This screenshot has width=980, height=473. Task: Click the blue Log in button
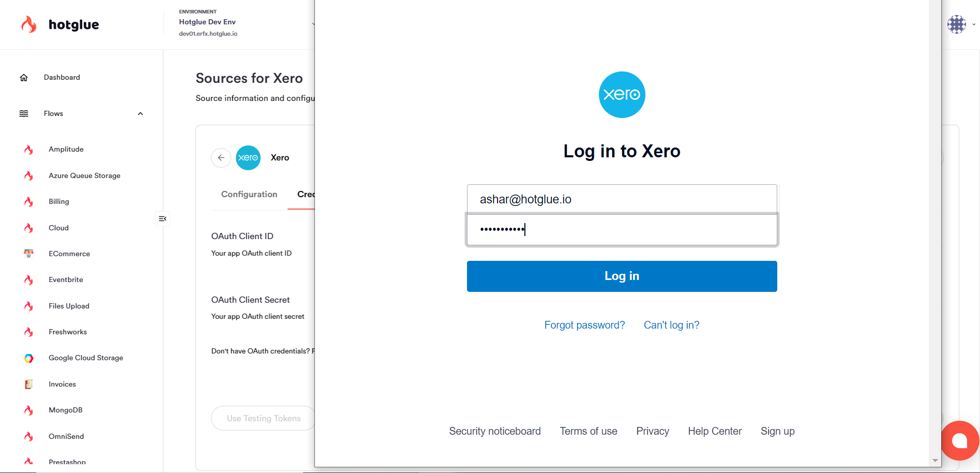coord(622,276)
